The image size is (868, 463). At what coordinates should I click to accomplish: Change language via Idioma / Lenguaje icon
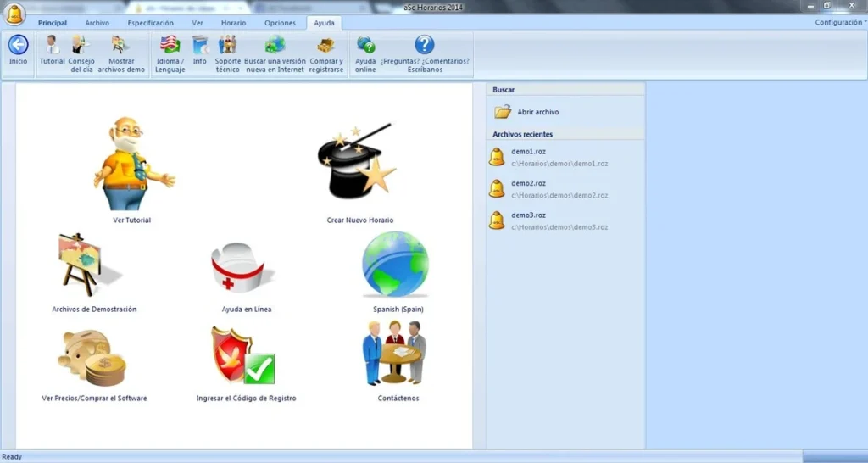tap(170, 46)
